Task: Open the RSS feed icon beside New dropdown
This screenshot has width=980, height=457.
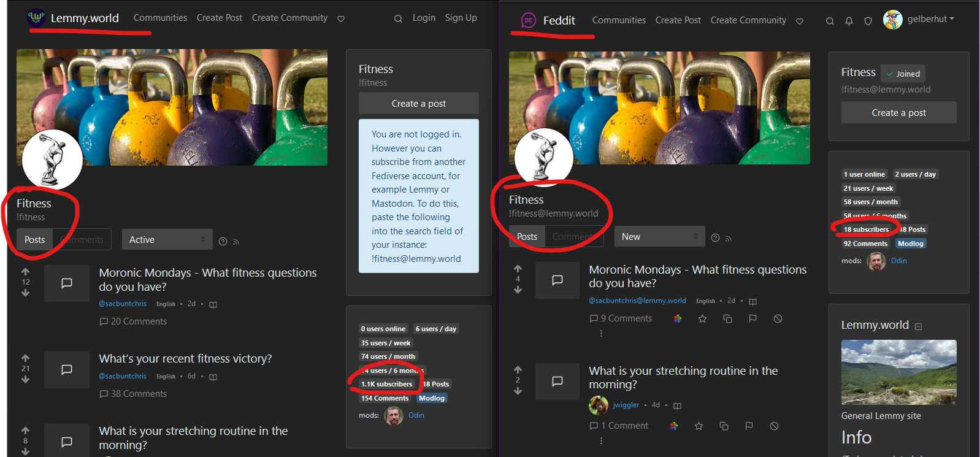Action: pos(729,238)
